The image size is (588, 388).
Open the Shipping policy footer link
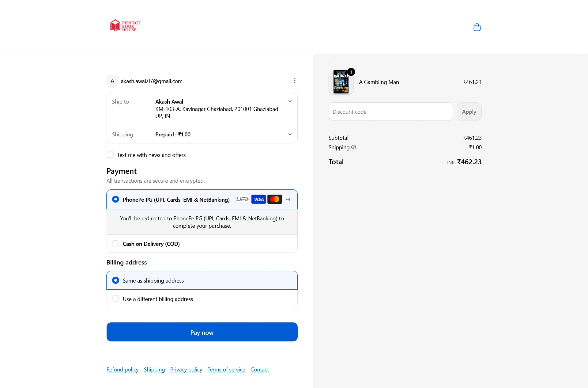click(x=154, y=369)
